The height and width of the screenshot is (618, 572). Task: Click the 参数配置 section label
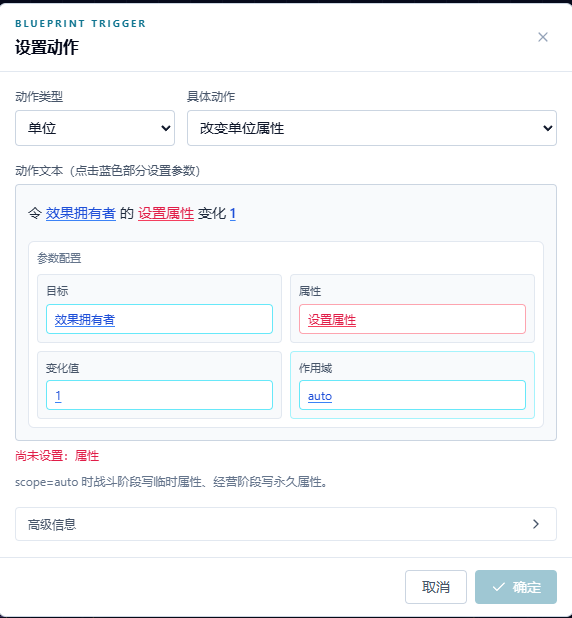(59, 258)
